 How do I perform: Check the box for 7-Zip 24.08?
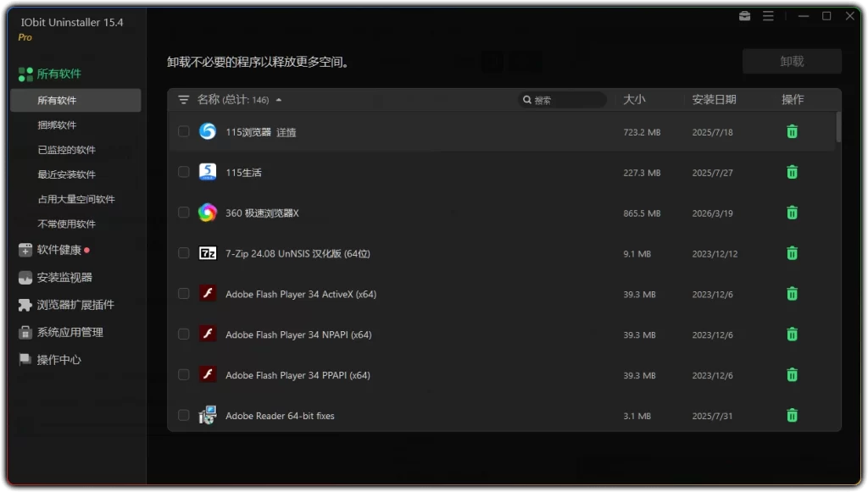183,253
